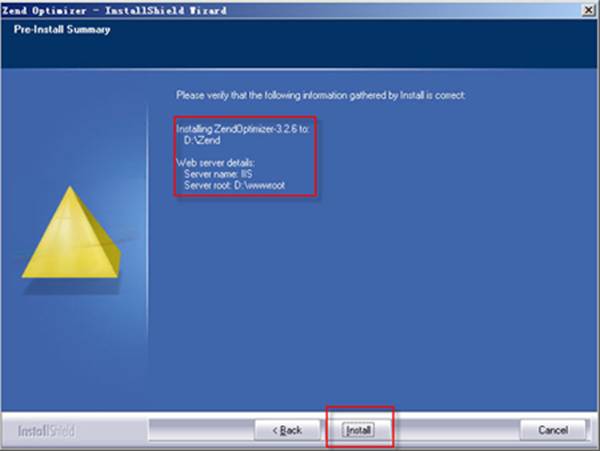Cancel the Zend Optimizer installation

pos(553,430)
